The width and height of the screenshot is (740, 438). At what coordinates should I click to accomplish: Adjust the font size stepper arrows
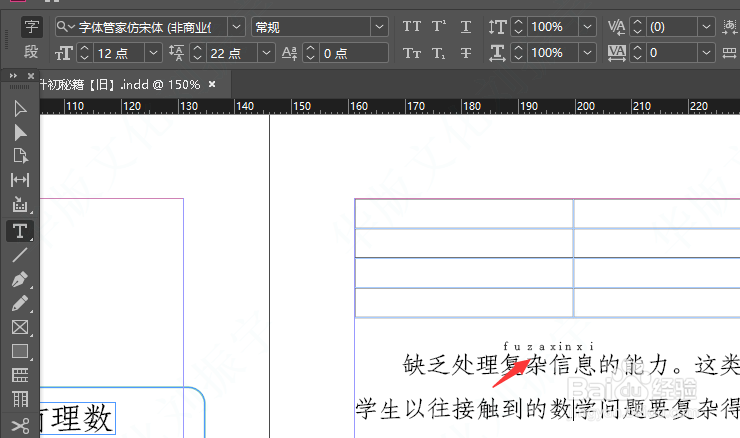84,53
